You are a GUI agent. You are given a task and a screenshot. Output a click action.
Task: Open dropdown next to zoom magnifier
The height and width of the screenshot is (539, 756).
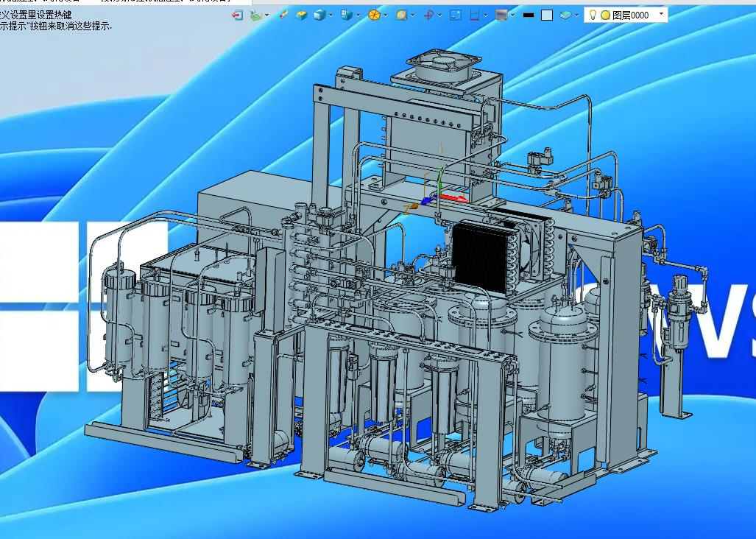click(x=413, y=15)
